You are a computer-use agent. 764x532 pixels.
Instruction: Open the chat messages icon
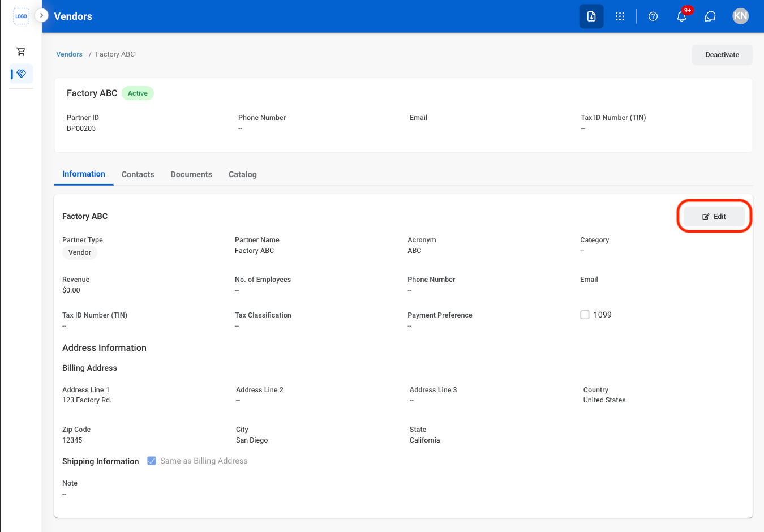[x=710, y=16]
